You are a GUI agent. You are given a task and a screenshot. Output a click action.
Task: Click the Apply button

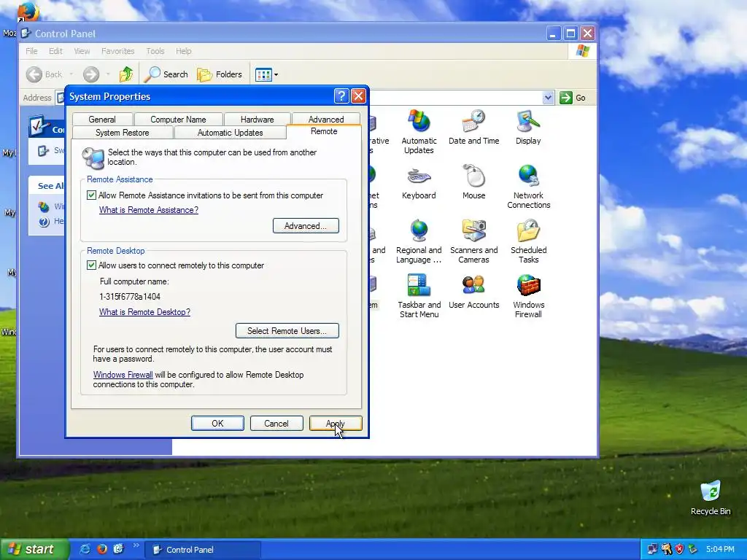pyautogui.click(x=336, y=424)
